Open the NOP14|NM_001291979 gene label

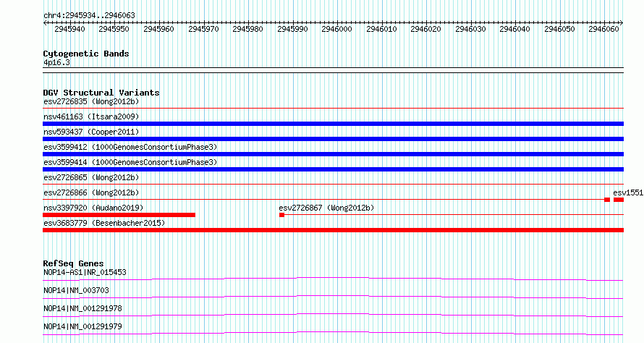[x=82, y=326]
